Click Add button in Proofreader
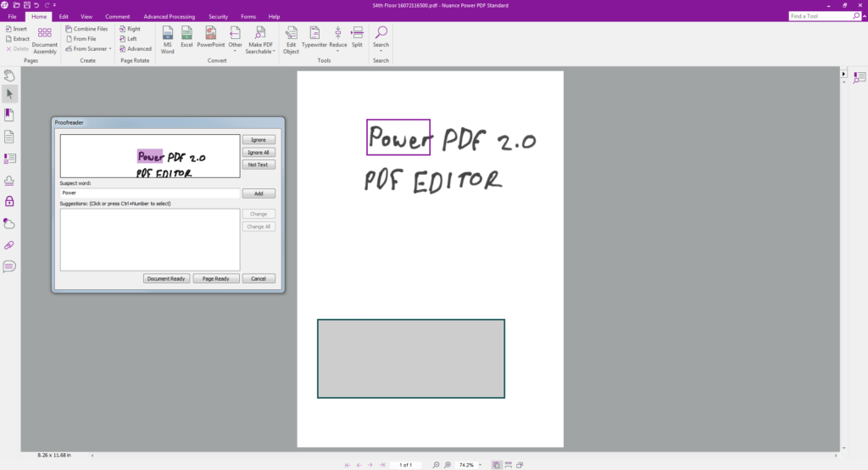The image size is (868, 470). click(x=259, y=193)
